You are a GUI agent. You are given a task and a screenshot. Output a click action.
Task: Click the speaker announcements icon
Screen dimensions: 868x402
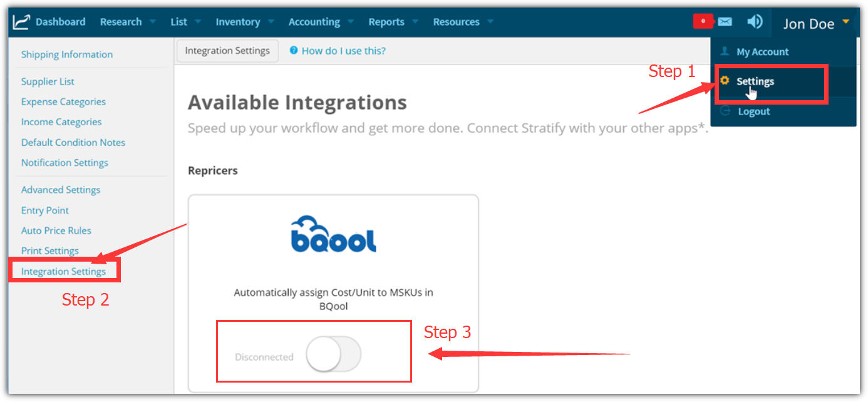tap(755, 21)
